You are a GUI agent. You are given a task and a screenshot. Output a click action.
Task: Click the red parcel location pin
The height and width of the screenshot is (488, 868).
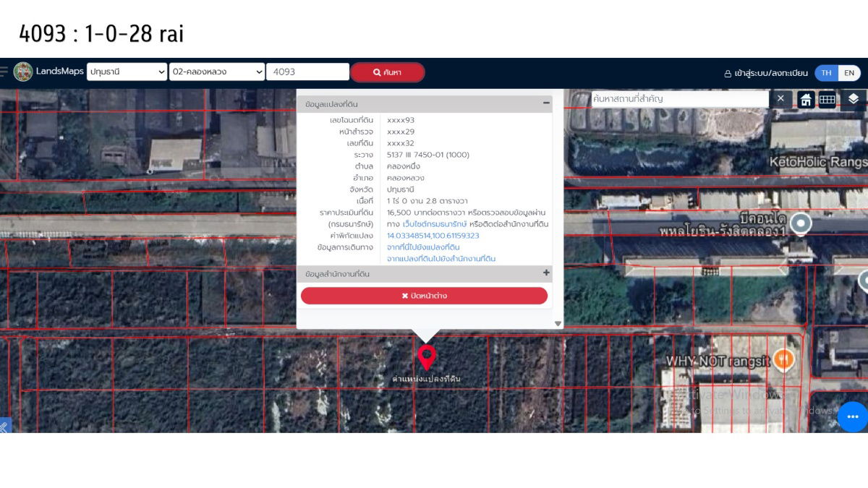[427, 356]
